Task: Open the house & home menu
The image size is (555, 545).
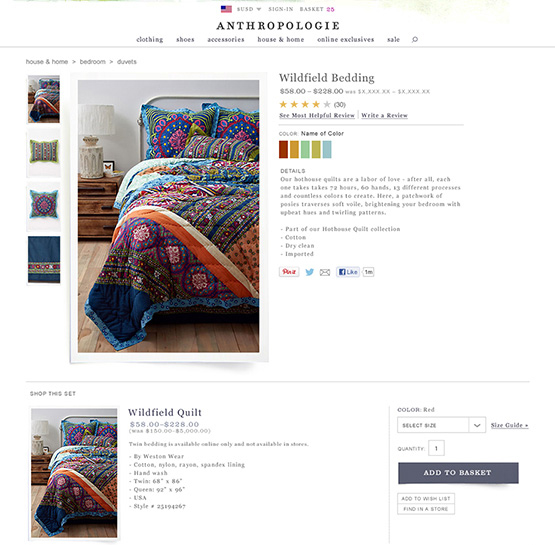Action: coord(281,40)
